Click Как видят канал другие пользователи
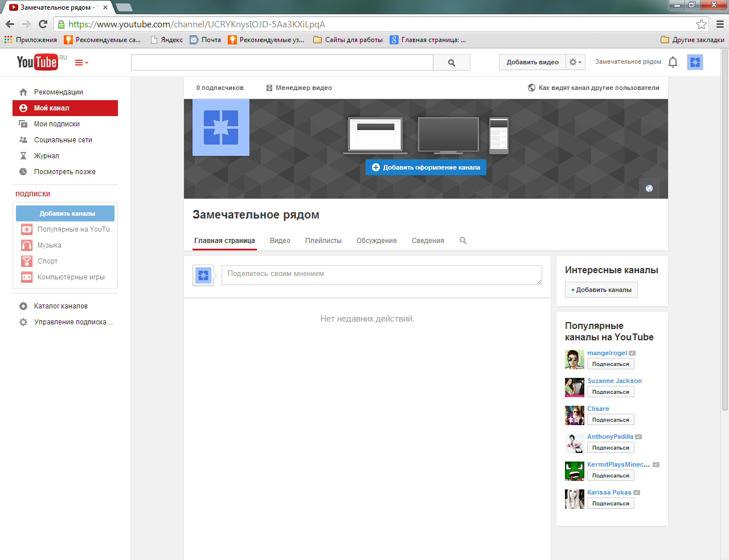 coord(593,88)
